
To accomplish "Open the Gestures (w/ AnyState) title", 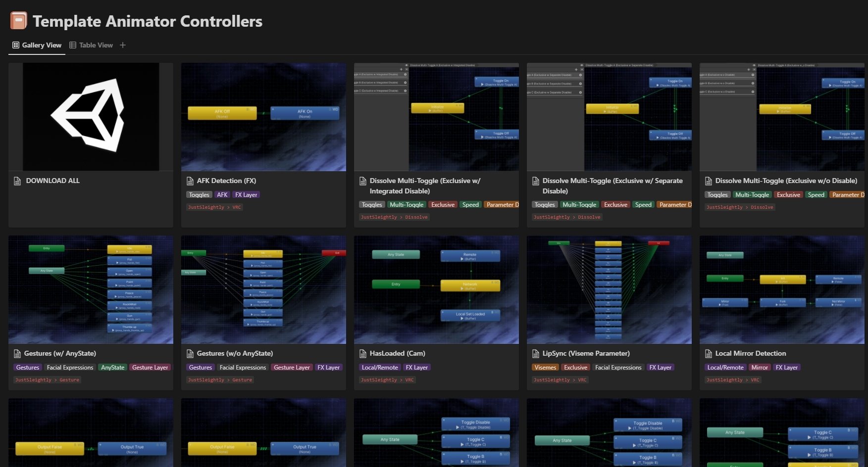I will tap(60, 353).
